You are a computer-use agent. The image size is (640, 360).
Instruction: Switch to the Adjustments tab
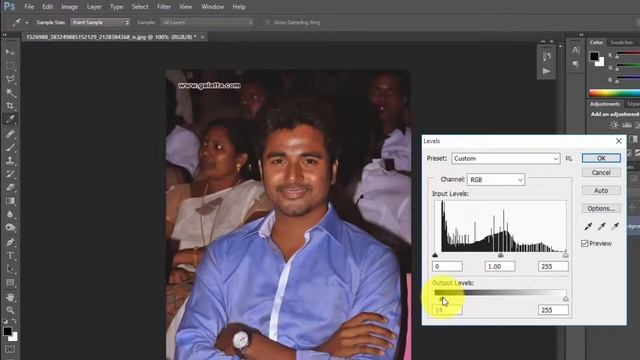coord(604,104)
